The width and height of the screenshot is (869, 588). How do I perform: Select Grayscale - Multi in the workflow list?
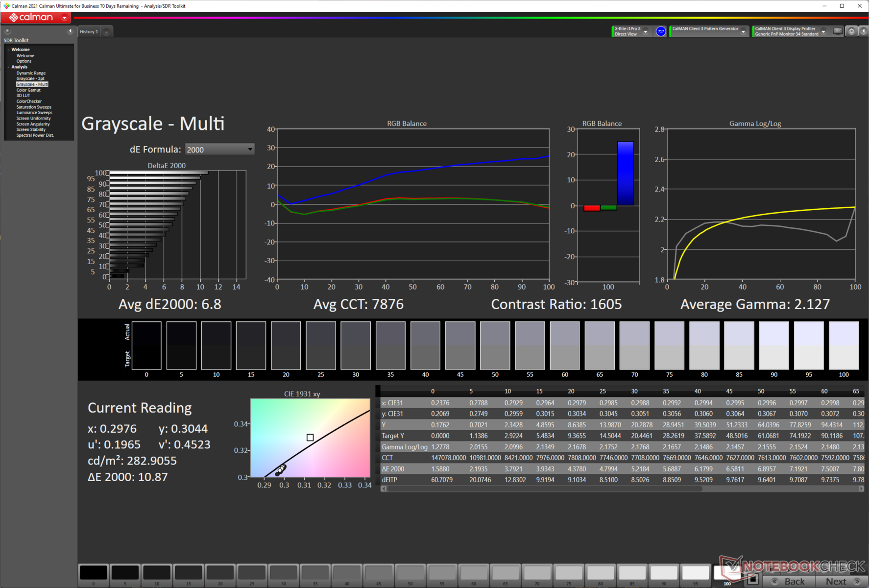32,84
